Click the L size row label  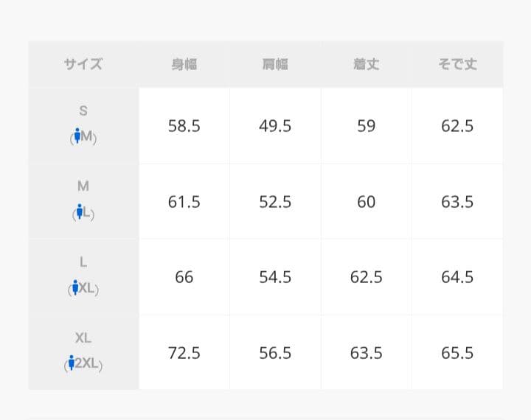[x=83, y=262]
